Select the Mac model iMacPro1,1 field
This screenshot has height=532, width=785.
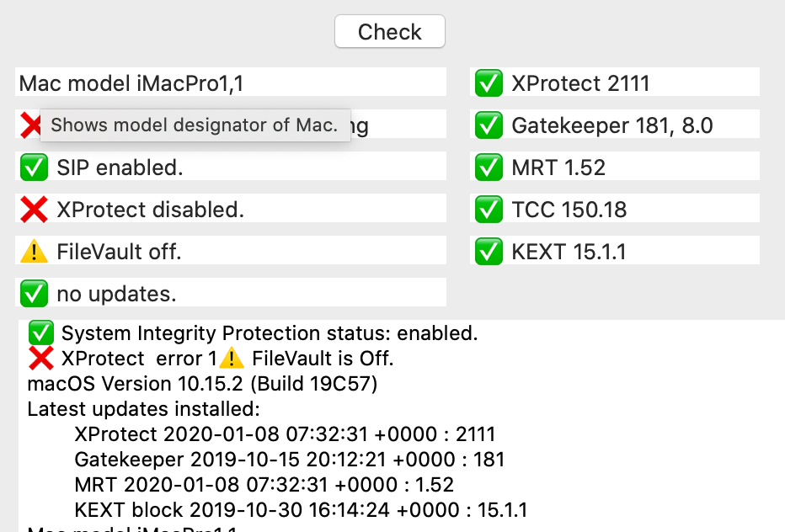(230, 83)
